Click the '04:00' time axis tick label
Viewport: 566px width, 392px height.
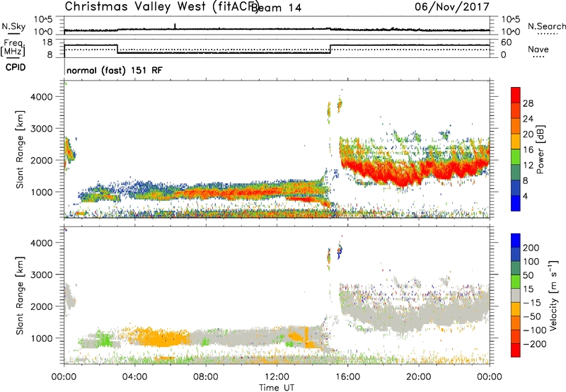tap(135, 377)
